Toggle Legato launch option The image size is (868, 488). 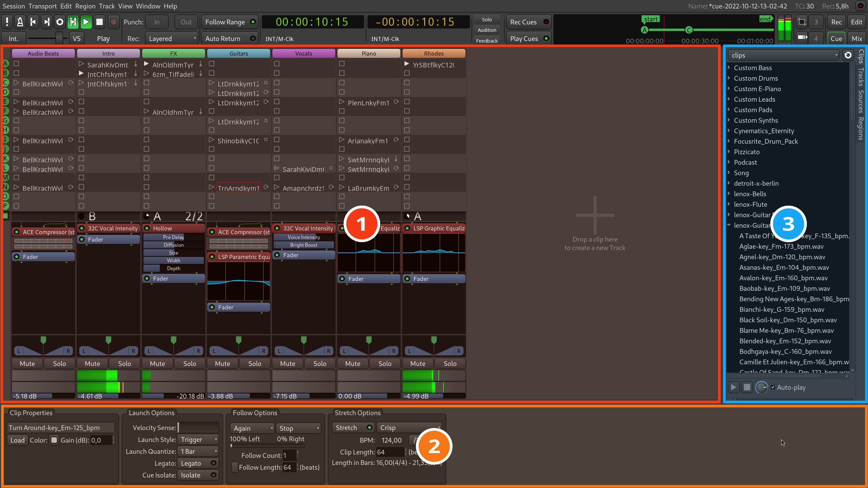coord(198,463)
